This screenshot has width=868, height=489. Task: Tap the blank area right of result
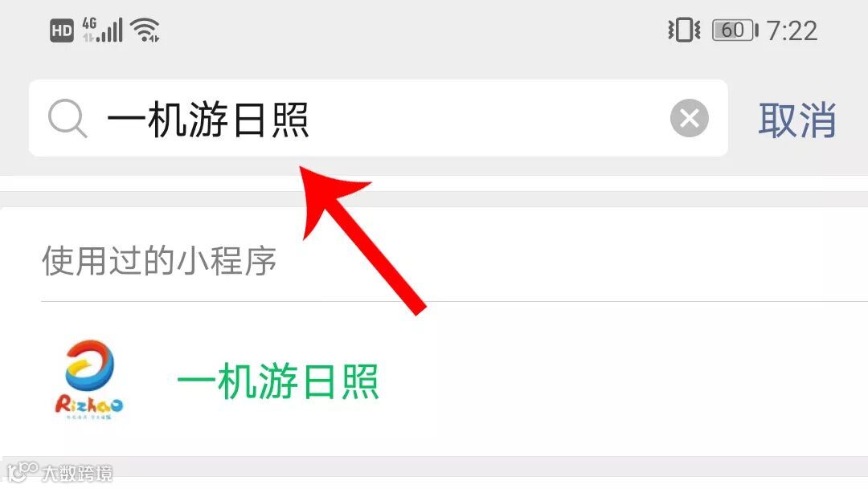[x=624, y=380]
